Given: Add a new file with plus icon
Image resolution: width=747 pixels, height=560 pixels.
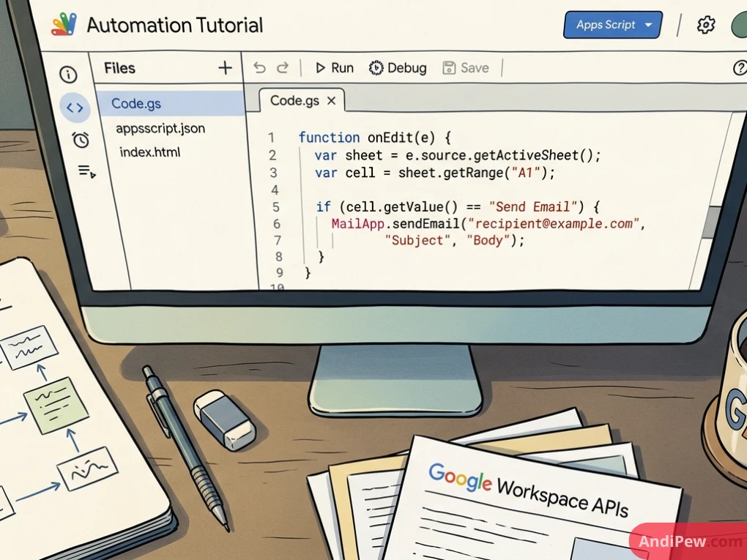Looking at the screenshot, I should pos(225,68).
